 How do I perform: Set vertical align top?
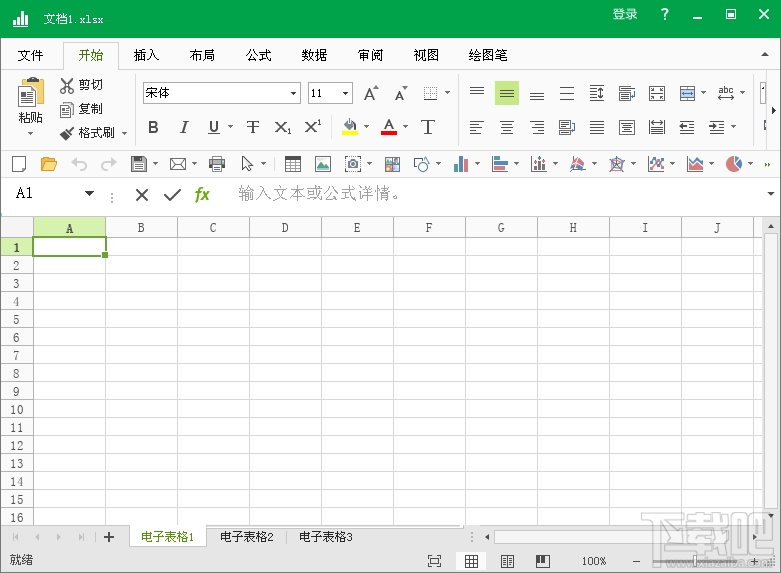point(477,93)
